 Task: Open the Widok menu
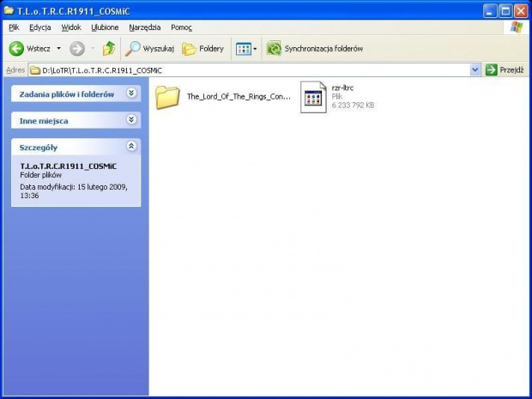[x=71, y=27]
